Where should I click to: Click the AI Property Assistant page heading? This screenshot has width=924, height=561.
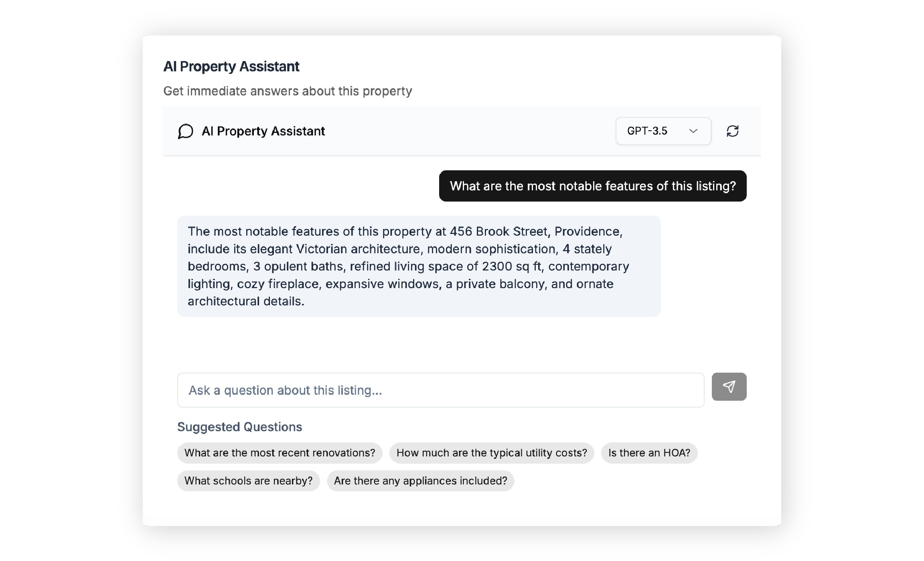point(231,66)
